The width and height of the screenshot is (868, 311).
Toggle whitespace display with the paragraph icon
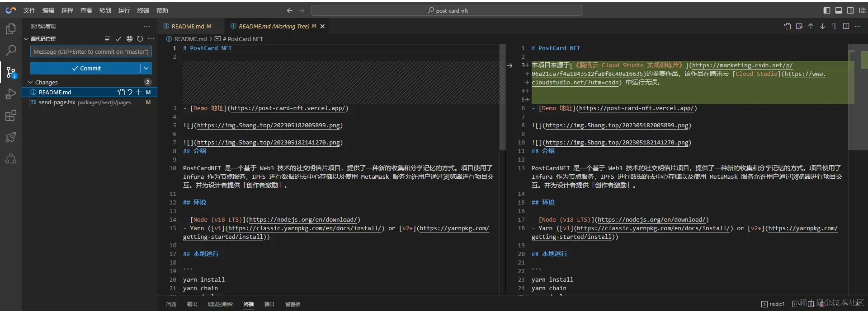click(834, 26)
